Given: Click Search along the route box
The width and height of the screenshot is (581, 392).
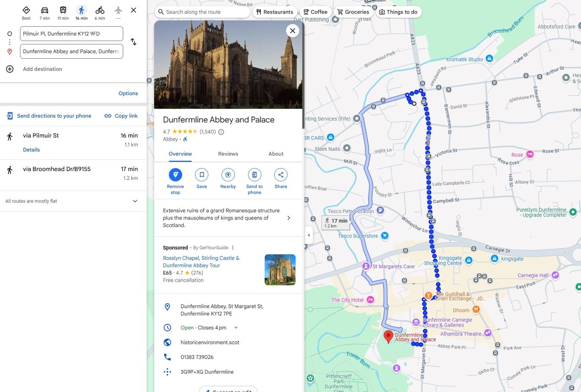Looking at the screenshot, I should click(x=203, y=12).
